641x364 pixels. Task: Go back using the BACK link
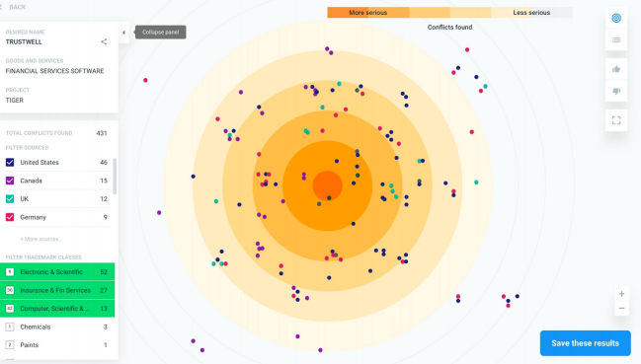coord(17,7)
